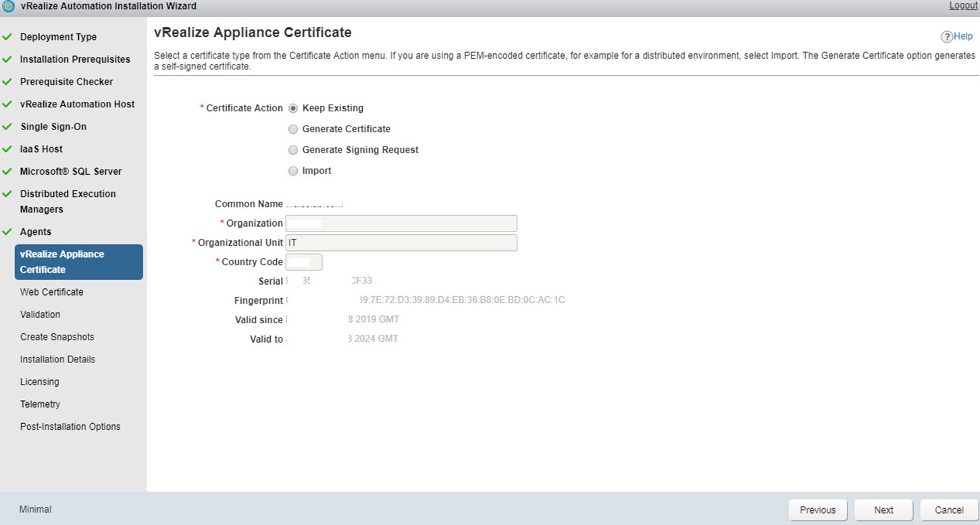Open Post-Installation Options step
980x525 pixels.
tap(70, 426)
